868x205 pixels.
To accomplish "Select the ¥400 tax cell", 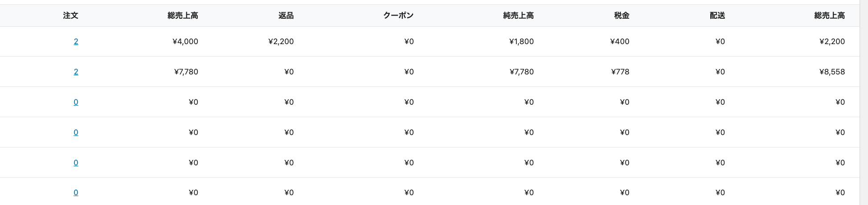I will [x=620, y=41].
